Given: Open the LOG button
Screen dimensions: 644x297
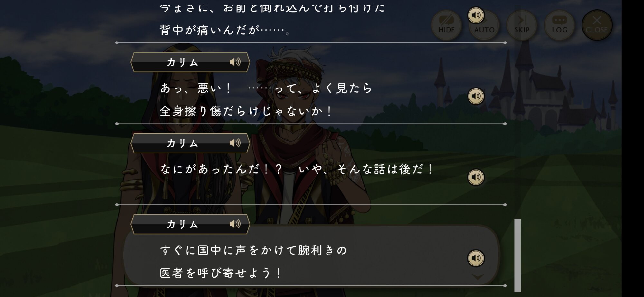Looking at the screenshot, I should [x=559, y=25].
